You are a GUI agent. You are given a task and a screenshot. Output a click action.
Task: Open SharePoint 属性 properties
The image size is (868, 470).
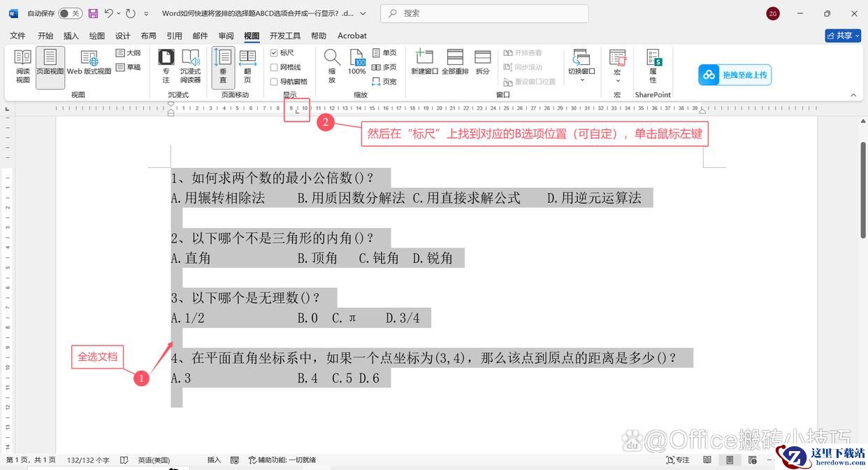[653, 66]
